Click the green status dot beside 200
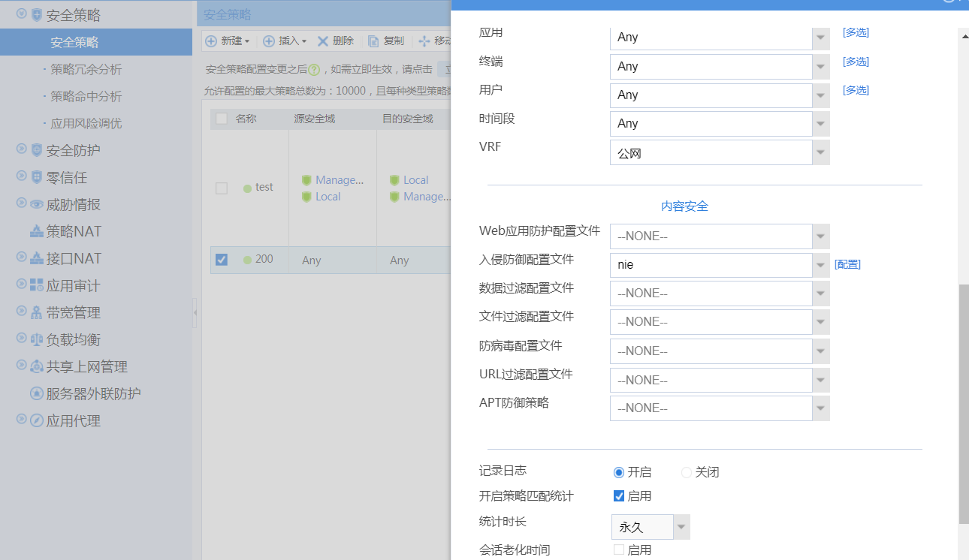Screen dimensions: 969x560 (x=247, y=260)
